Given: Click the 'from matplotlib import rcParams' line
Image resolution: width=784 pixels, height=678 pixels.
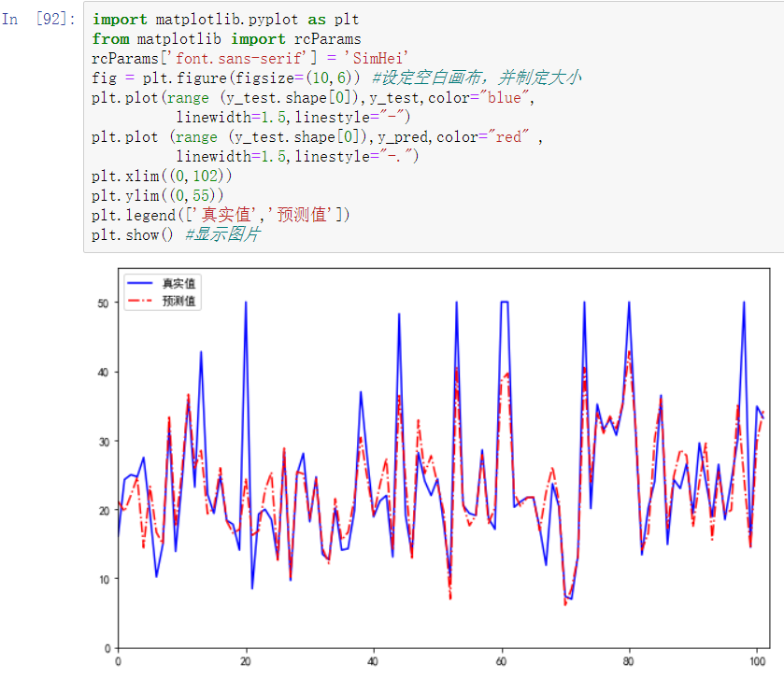Looking at the screenshot, I should [226, 39].
